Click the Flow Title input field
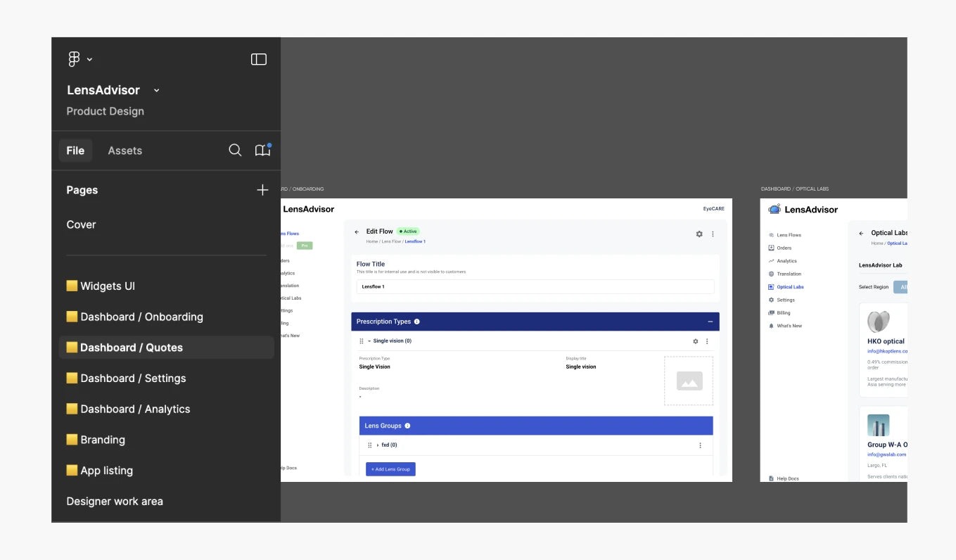Image resolution: width=956 pixels, height=560 pixels. click(x=535, y=287)
